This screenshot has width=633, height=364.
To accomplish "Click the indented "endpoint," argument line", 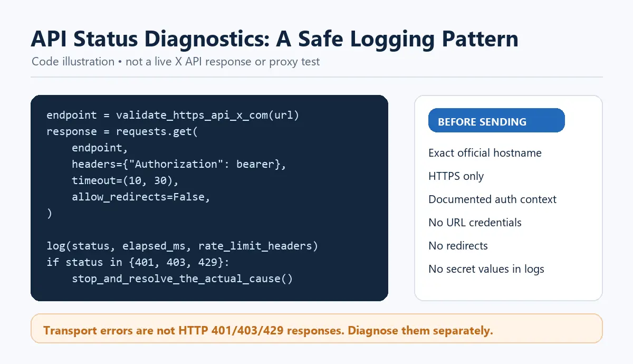I will [100, 148].
